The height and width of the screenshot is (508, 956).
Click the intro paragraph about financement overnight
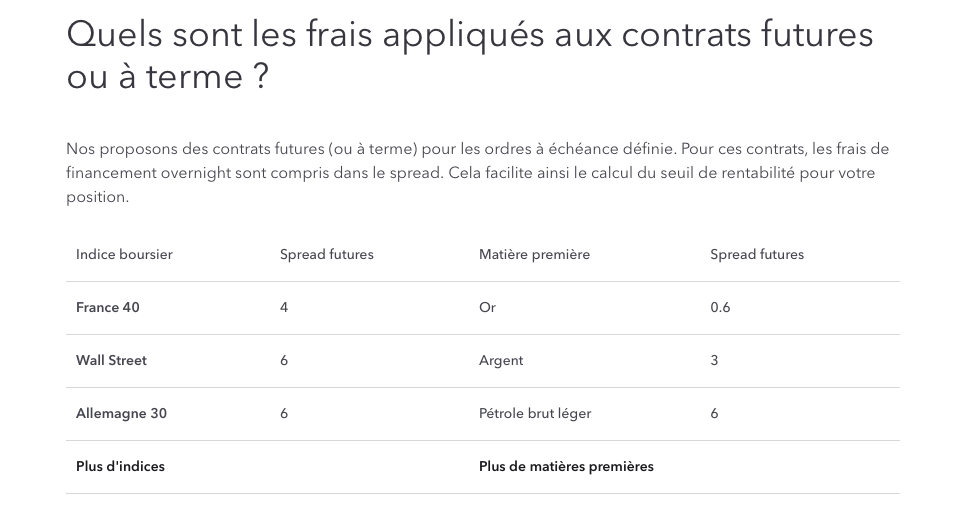(x=477, y=173)
